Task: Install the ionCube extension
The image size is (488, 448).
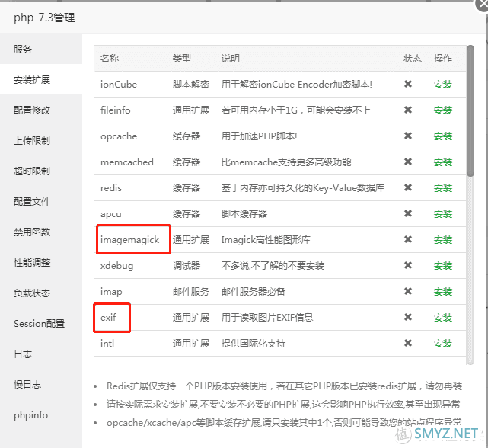Action: 443,85
